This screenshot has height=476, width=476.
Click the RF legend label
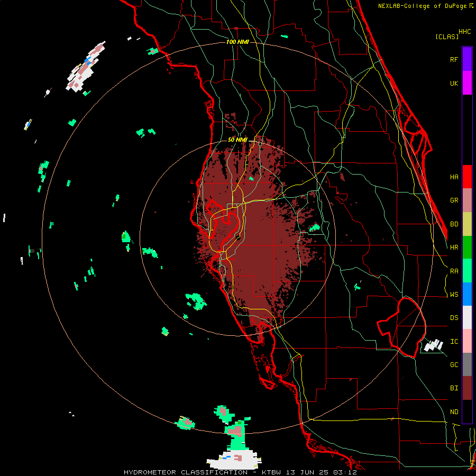(454, 59)
